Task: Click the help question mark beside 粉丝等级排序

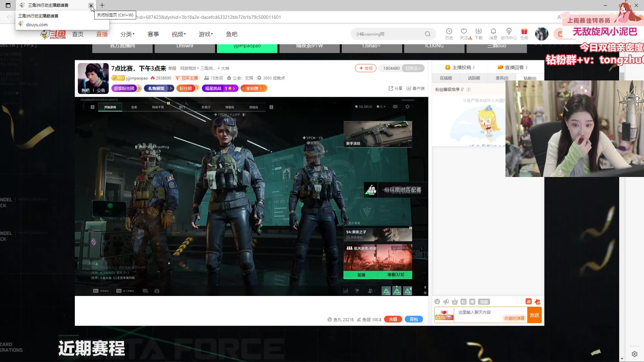Action: tap(469, 89)
